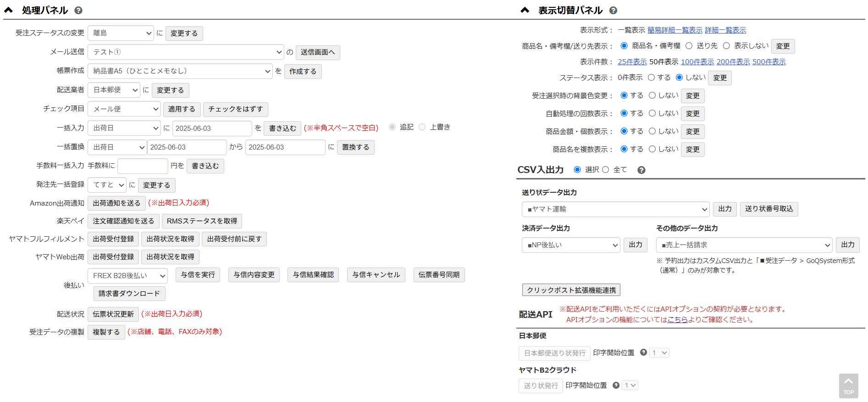Viewport: 868px width, 402px height.
Task: Click 適用する button
Action: tap(182, 109)
